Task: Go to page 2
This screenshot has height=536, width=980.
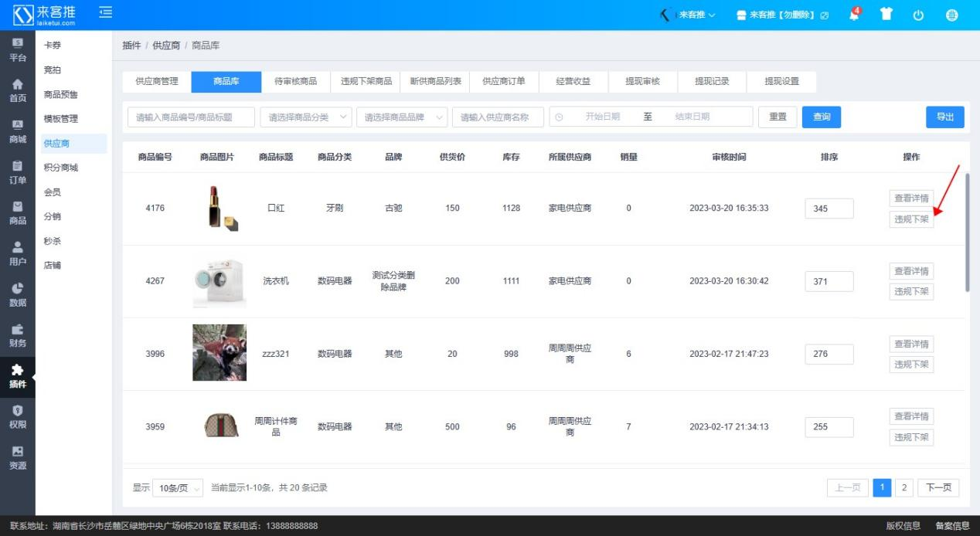Action: click(x=904, y=488)
